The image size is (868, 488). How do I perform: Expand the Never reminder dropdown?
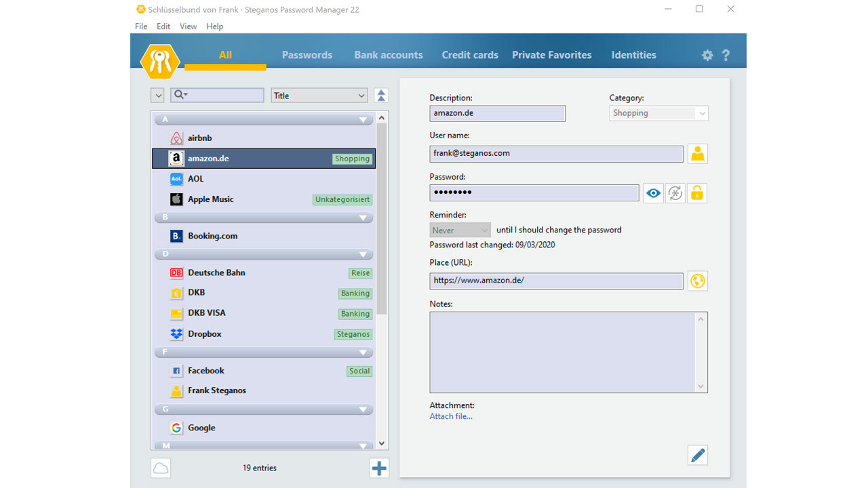point(460,230)
